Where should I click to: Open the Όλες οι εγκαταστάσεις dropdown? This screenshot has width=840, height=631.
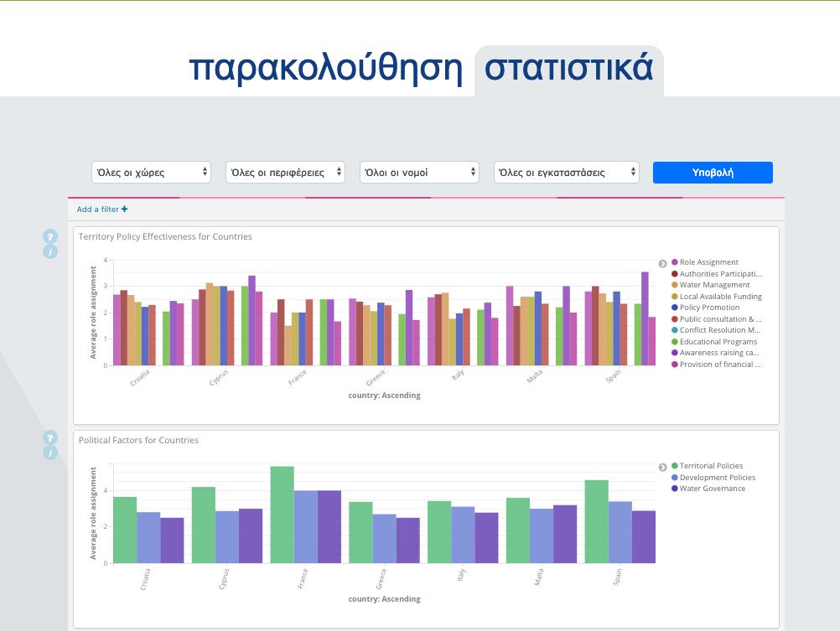tap(566, 173)
